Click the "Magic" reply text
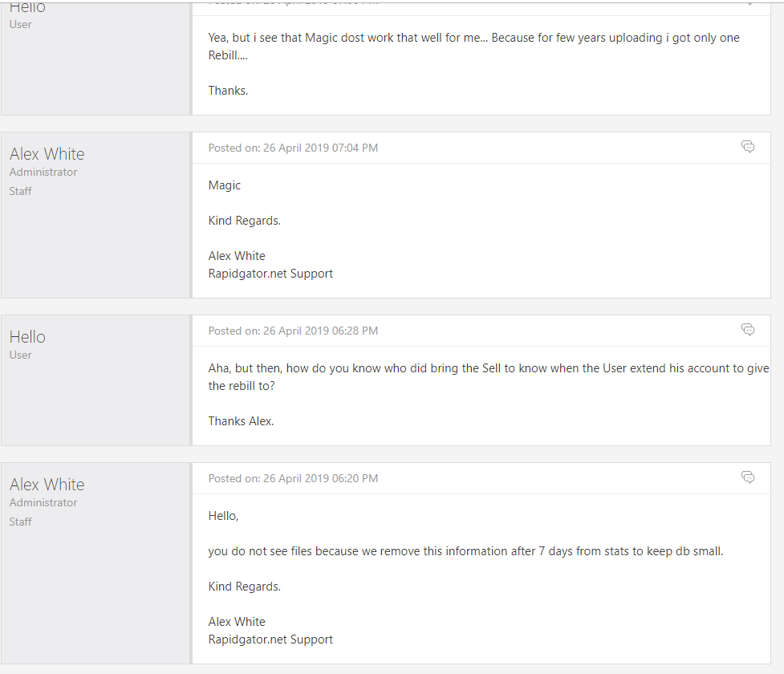 pyautogui.click(x=225, y=185)
